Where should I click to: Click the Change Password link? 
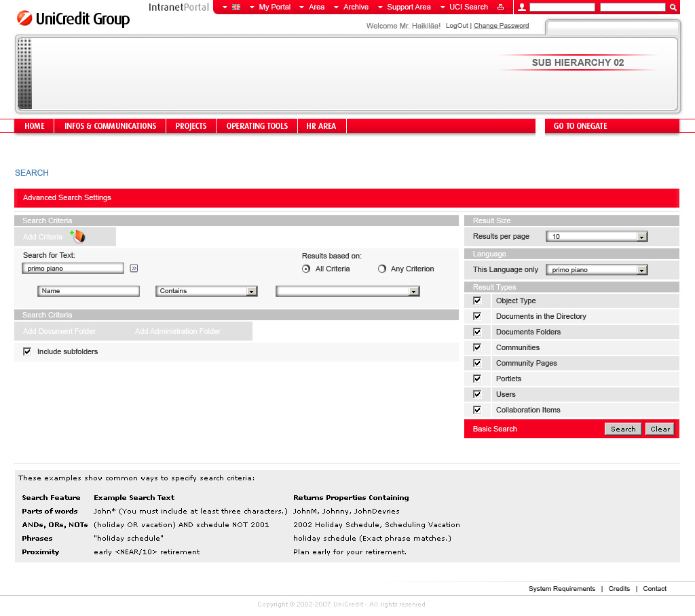point(501,26)
